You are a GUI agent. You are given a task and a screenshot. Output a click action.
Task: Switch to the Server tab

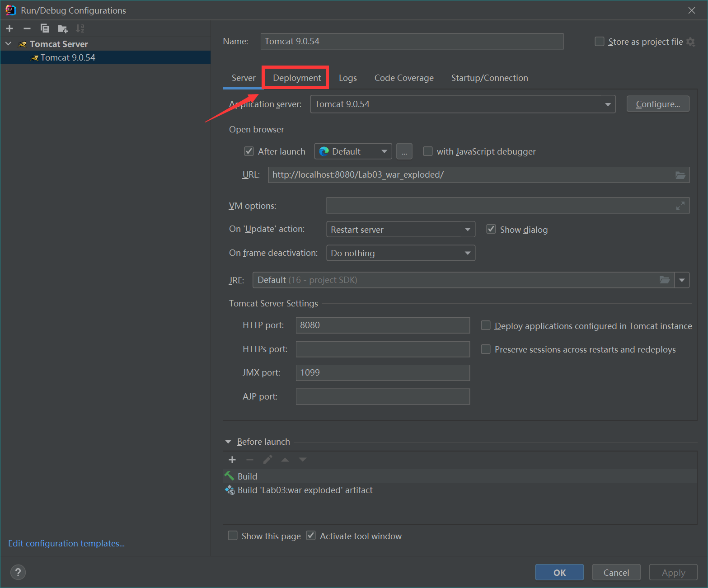click(x=244, y=78)
